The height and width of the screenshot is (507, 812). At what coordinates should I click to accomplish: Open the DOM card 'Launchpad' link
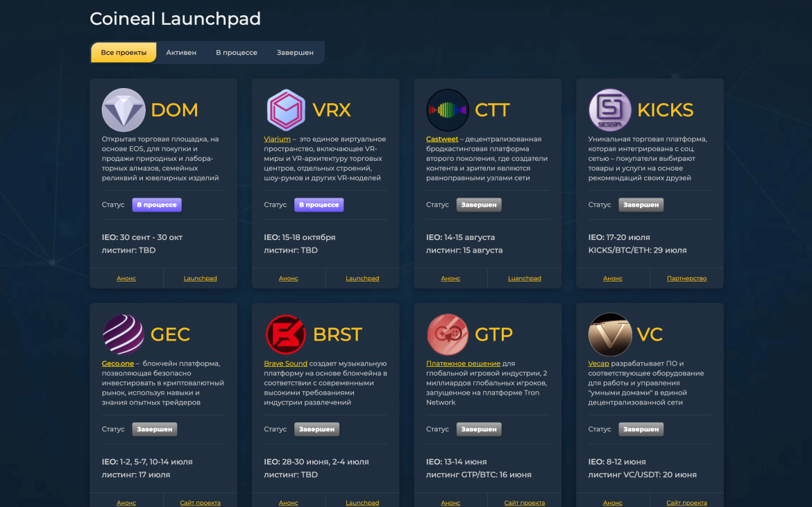coord(200,278)
